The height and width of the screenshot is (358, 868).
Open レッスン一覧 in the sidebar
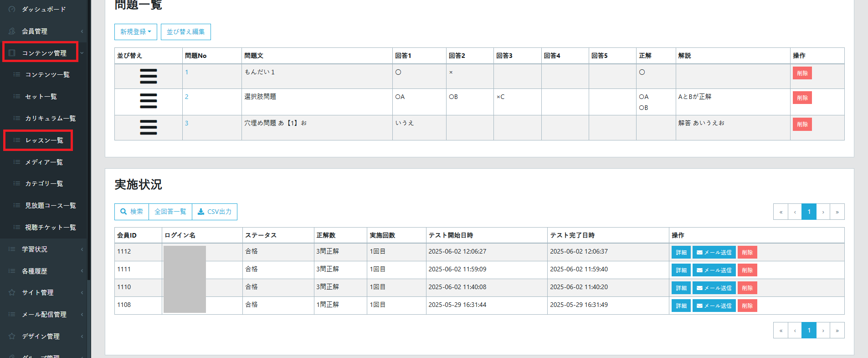[x=44, y=140]
